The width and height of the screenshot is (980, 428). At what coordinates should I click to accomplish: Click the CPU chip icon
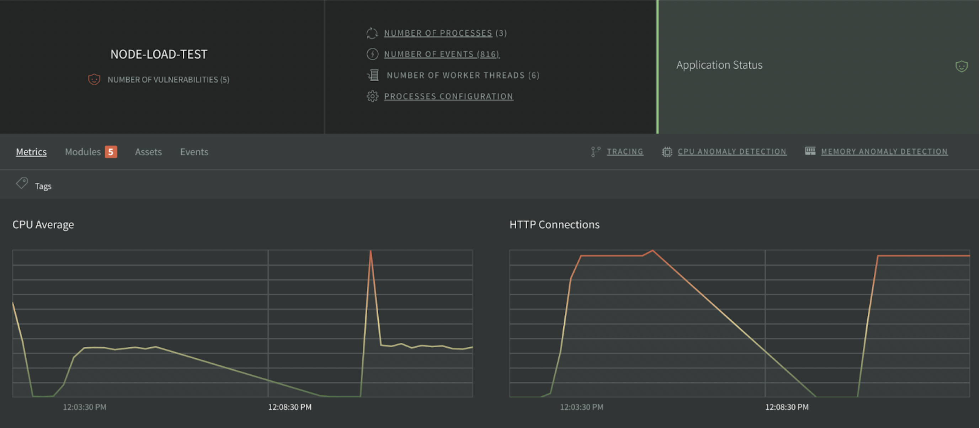(x=666, y=151)
